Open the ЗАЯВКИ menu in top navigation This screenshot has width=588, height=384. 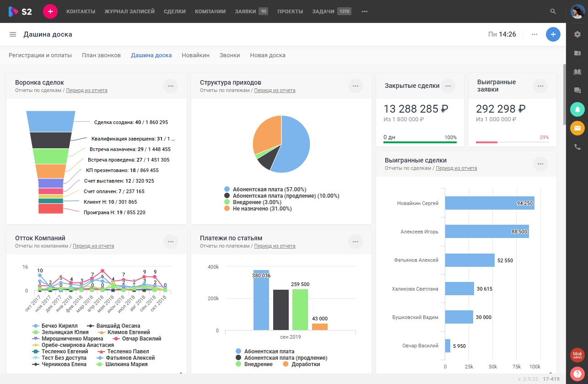246,11
